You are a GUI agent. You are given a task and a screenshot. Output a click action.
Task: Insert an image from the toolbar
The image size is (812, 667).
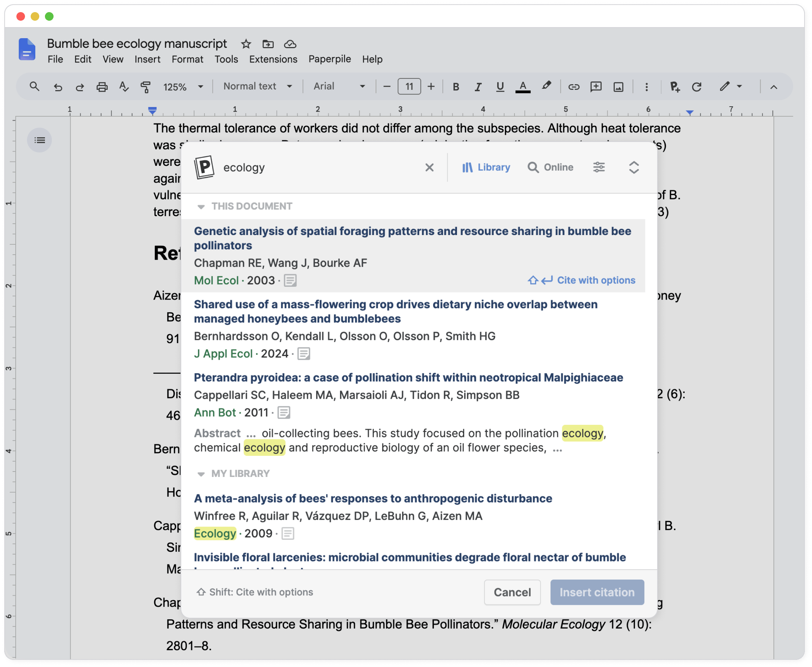(618, 87)
